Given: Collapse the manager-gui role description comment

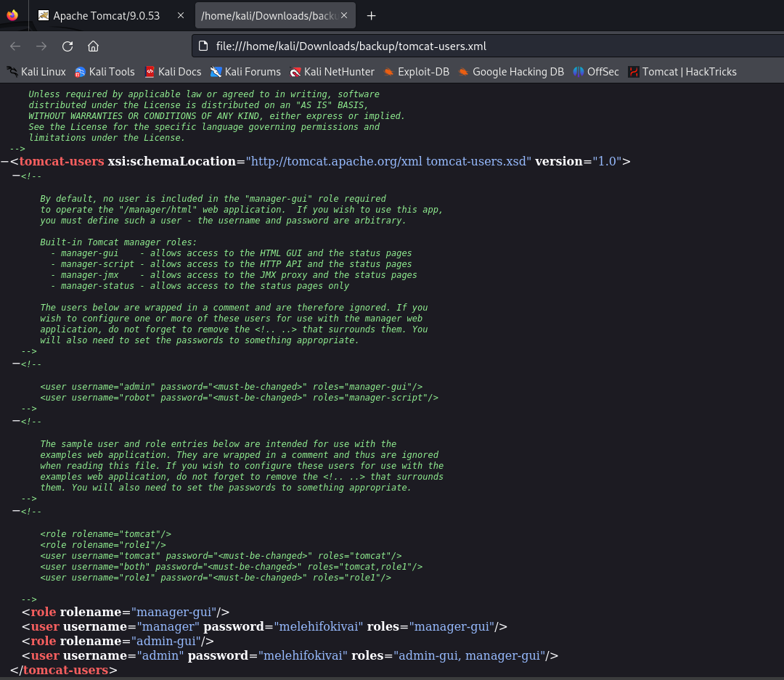Looking at the screenshot, I should click(x=16, y=176).
